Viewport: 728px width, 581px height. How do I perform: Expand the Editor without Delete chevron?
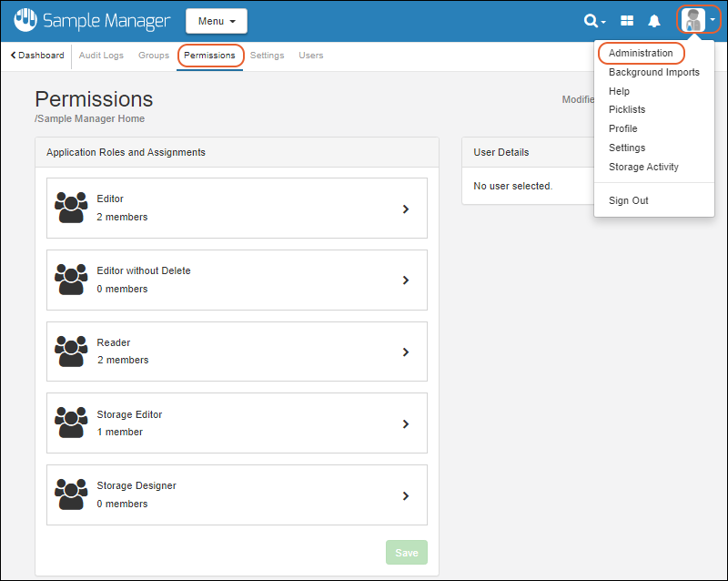pos(406,280)
